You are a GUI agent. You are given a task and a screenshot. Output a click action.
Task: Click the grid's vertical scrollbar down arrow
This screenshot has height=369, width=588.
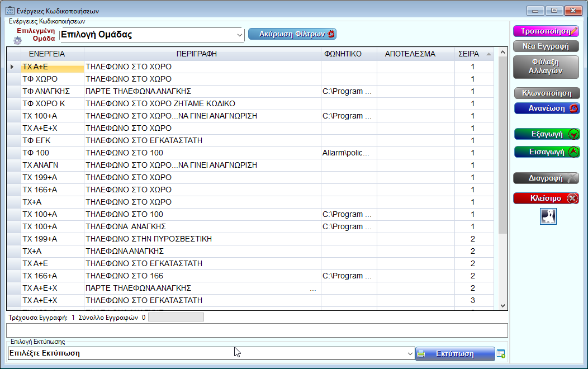(x=502, y=305)
